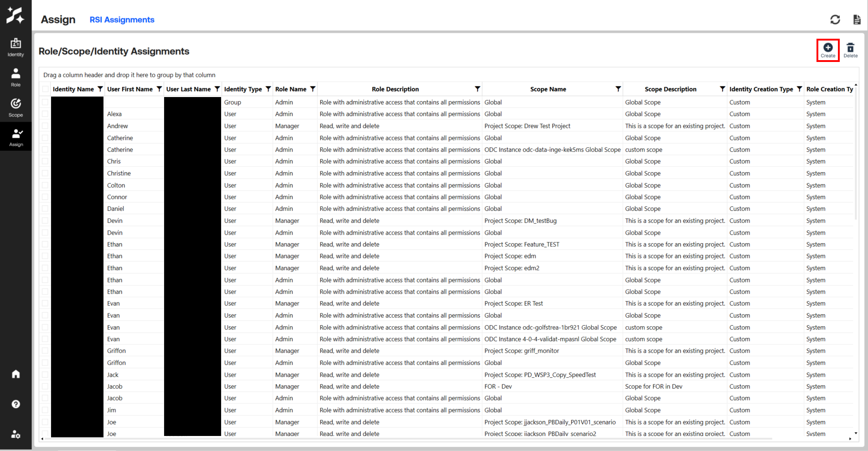Select the "Project Scope: Feature_TEST" cell

[552, 244]
